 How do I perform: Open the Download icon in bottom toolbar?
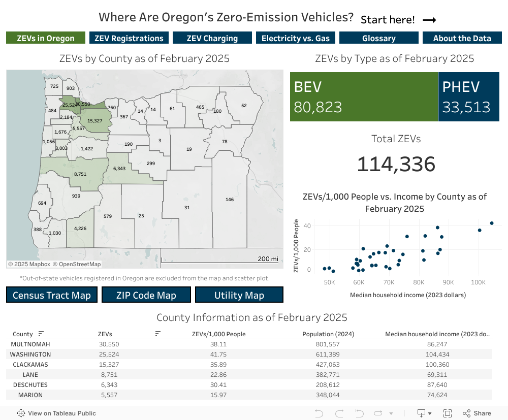[421, 412]
